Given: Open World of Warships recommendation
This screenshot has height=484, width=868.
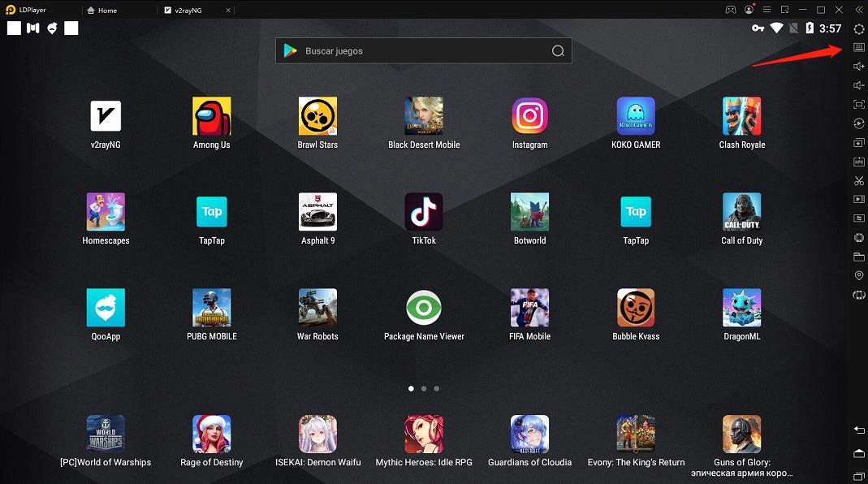Looking at the screenshot, I should click(106, 434).
